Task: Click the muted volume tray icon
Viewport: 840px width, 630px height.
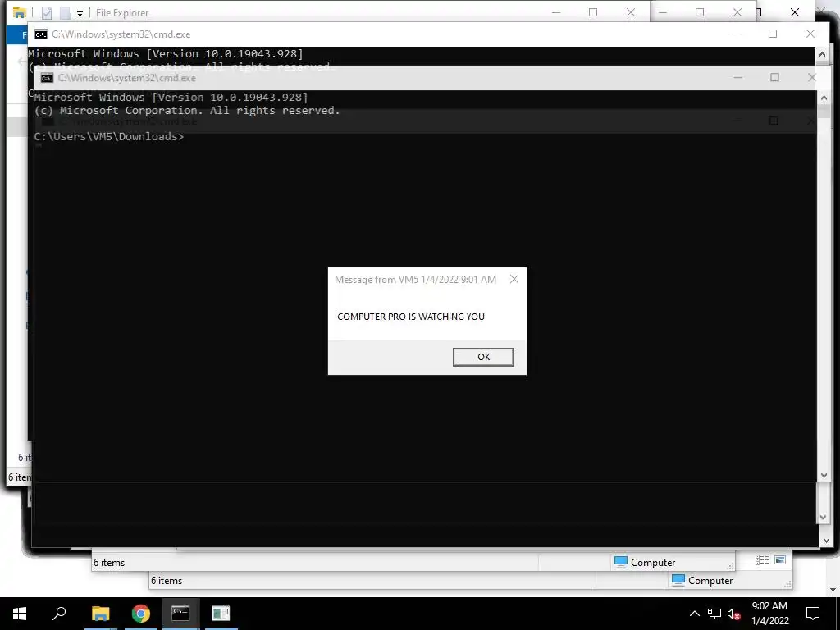Action: pyautogui.click(x=733, y=614)
